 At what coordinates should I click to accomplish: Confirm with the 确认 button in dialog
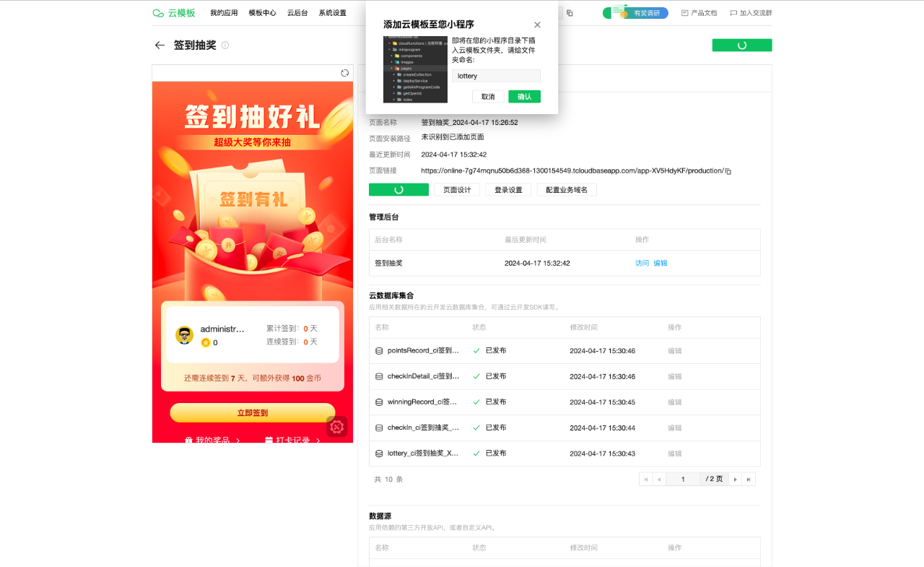tap(524, 97)
